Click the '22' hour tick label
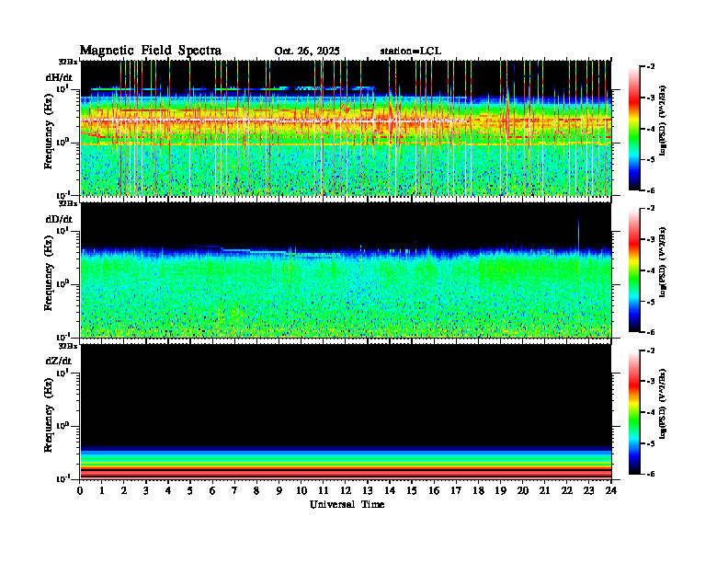The image size is (728, 563). click(567, 490)
